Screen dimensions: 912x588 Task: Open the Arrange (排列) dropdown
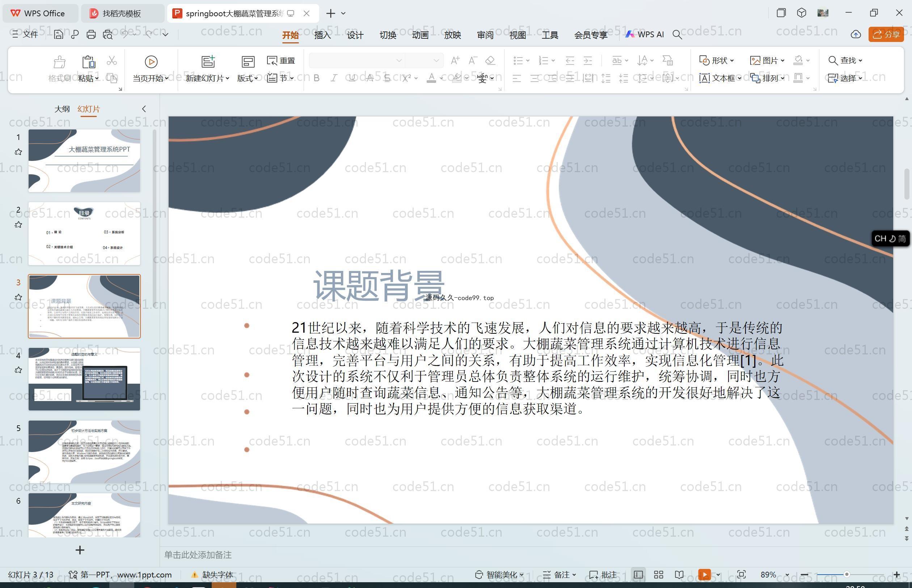pyautogui.click(x=767, y=78)
